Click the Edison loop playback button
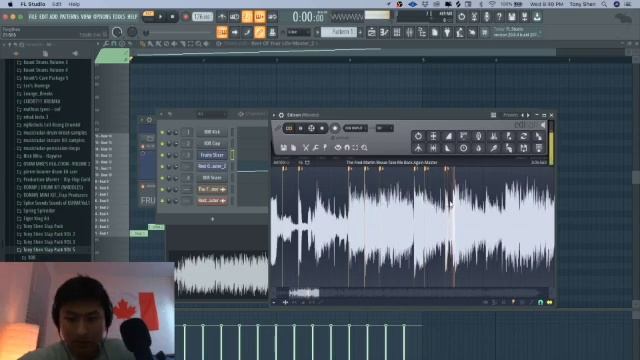640x360 pixels. click(289, 128)
